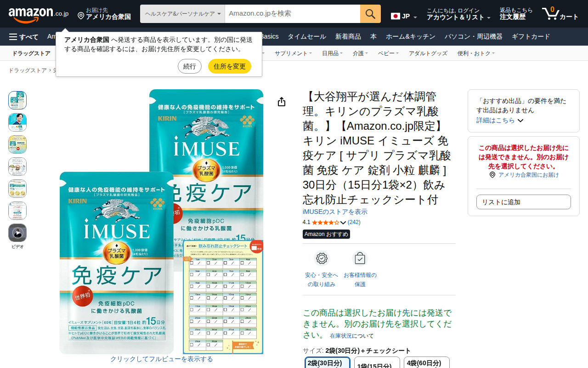Click the お客様情報の保護 bag icon
Viewport: 588px width, 368px height.
360,259
